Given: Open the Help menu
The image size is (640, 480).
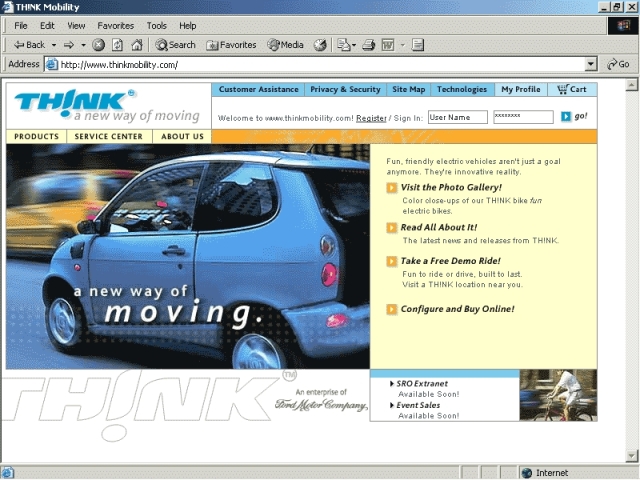Looking at the screenshot, I should (x=187, y=26).
